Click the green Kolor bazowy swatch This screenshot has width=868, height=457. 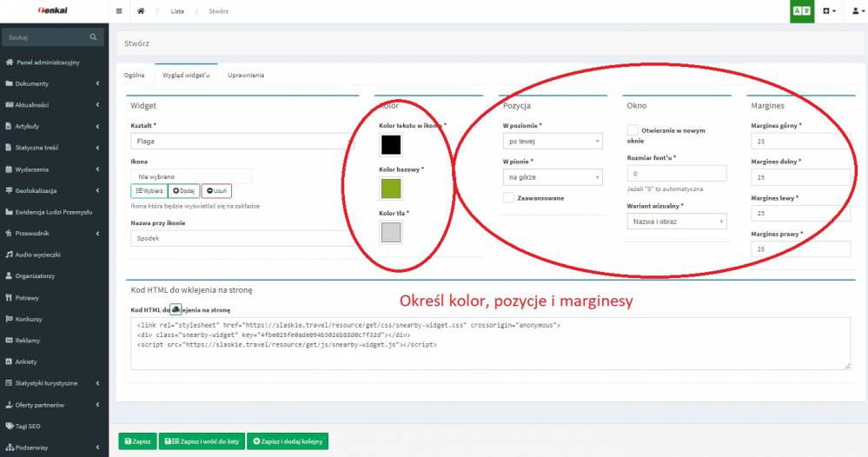click(390, 188)
